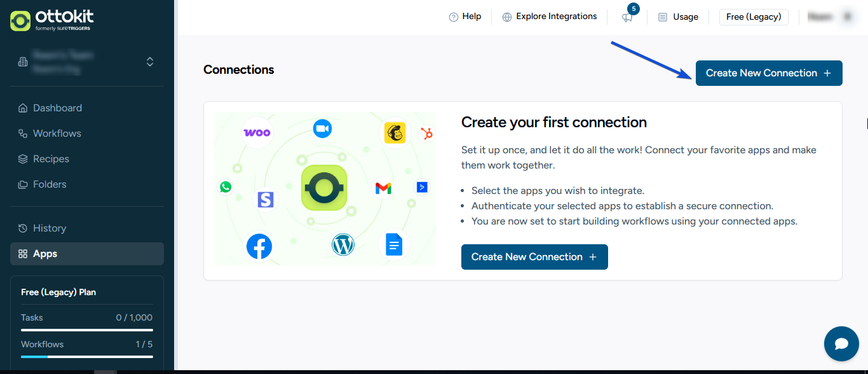868x374 pixels.
Task: Click the WordPress icon in illustration
Action: point(343,245)
